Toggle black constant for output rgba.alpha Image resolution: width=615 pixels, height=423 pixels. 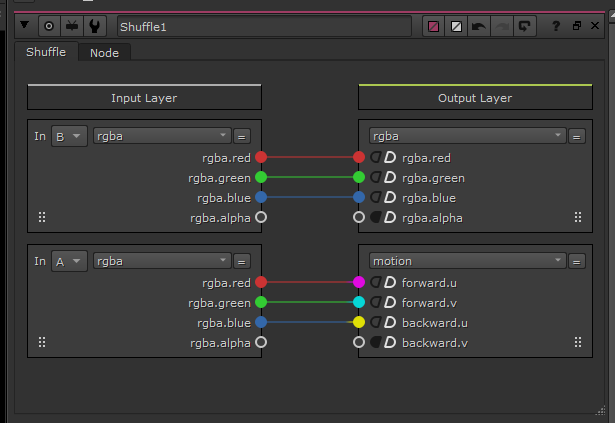pyautogui.click(x=376, y=217)
